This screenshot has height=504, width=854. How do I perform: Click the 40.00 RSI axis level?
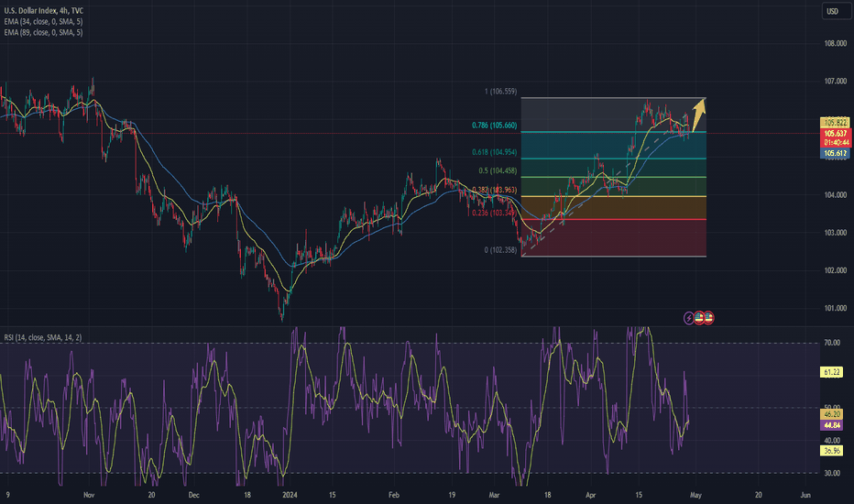coord(832,440)
